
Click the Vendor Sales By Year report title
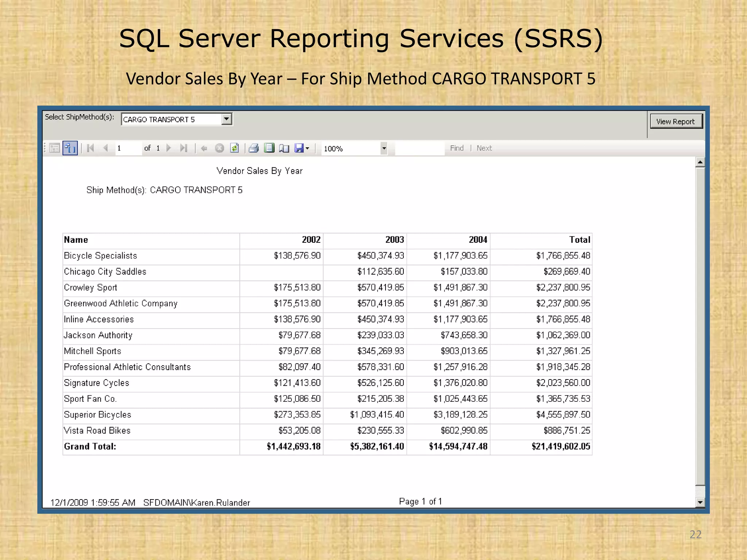(259, 171)
